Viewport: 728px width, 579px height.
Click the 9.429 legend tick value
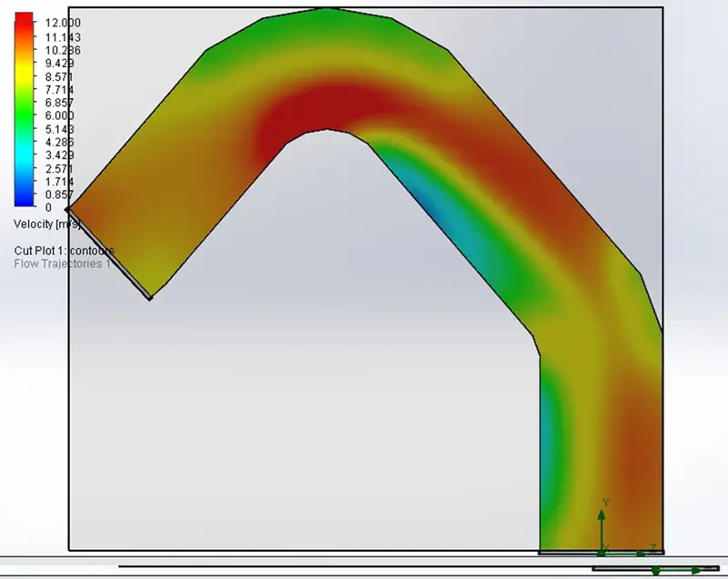(x=59, y=63)
